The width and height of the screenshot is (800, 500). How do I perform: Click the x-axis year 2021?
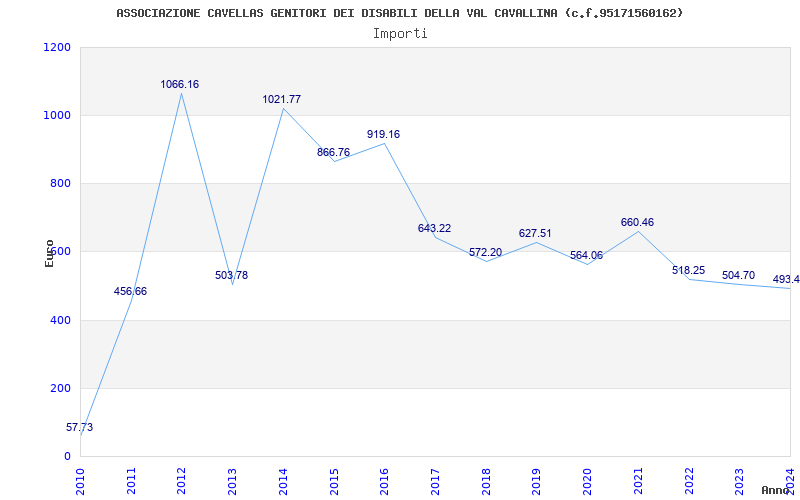point(638,481)
